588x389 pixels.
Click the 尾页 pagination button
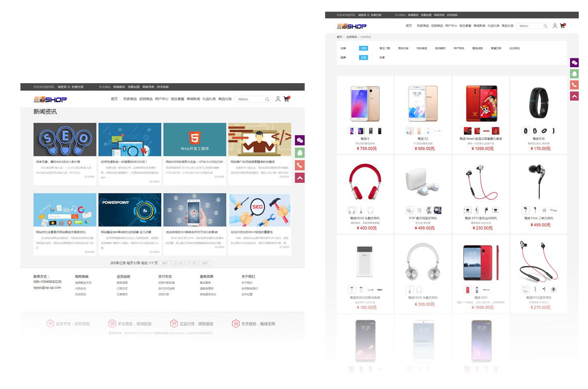(205, 263)
